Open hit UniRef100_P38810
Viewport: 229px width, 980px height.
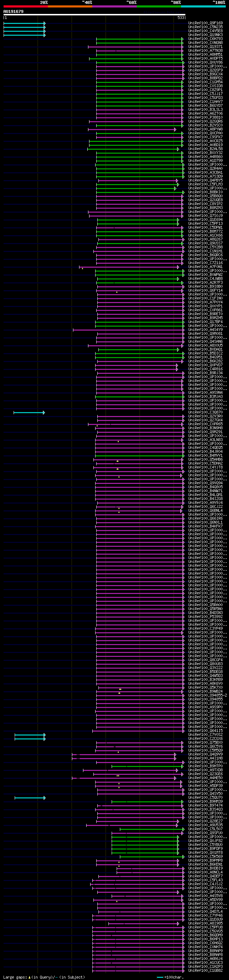click(x=205, y=118)
